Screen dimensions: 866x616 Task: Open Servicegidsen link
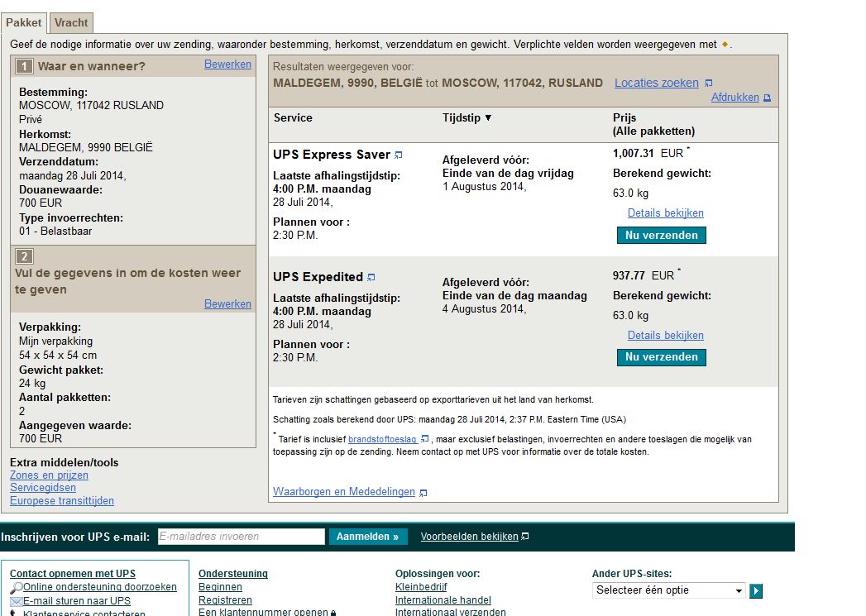pyautogui.click(x=43, y=488)
